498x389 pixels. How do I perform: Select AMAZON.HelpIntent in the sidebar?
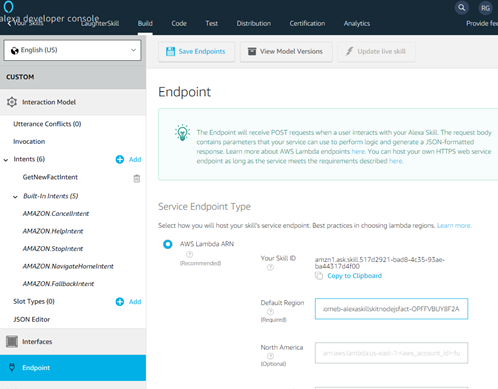click(x=53, y=231)
